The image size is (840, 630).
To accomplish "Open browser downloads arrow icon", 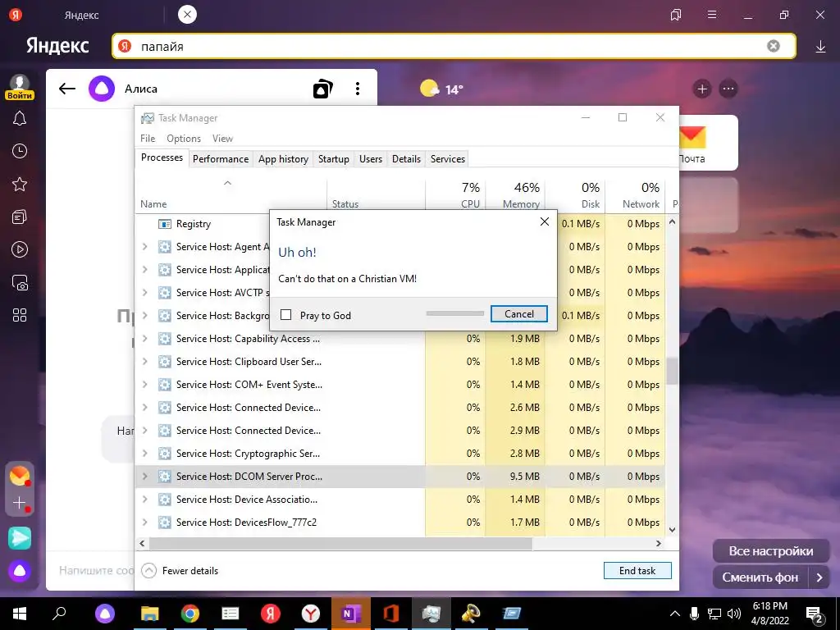I will coord(820,47).
